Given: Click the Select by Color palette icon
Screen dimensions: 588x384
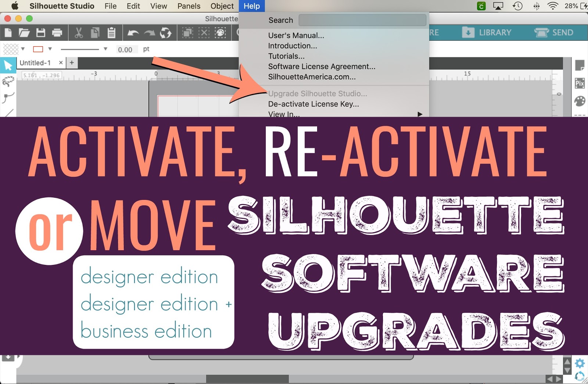Looking at the screenshot, I should [x=220, y=33].
